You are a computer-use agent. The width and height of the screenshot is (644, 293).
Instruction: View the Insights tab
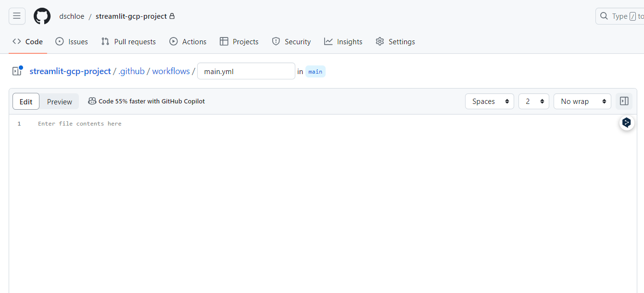point(343,41)
